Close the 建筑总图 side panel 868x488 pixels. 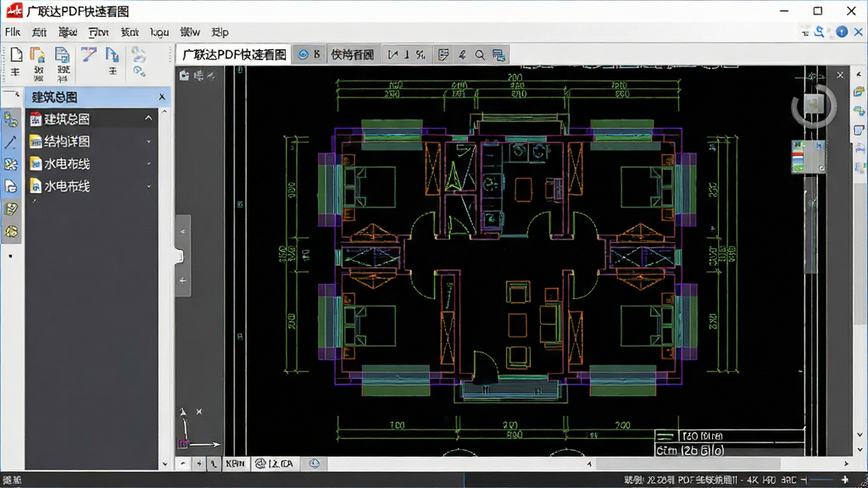[x=162, y=97]
